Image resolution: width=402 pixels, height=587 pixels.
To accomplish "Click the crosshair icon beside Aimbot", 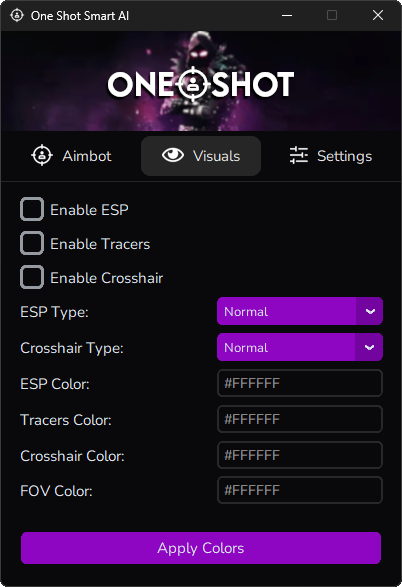I will coord(42,155).
